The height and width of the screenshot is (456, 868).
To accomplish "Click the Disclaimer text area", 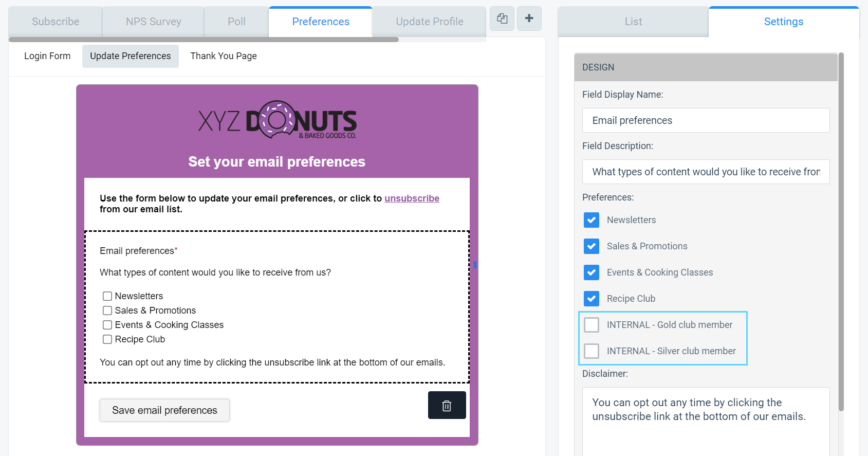I will tap(706, 422).
